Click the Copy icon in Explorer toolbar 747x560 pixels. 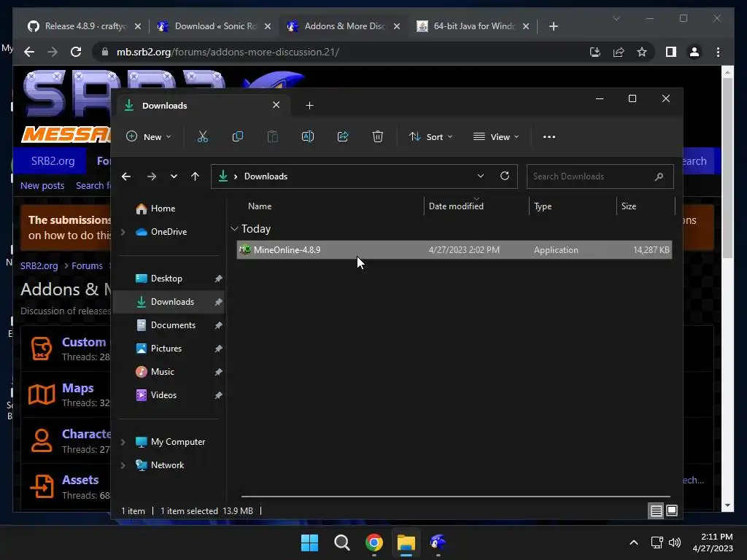pos(237,136)
